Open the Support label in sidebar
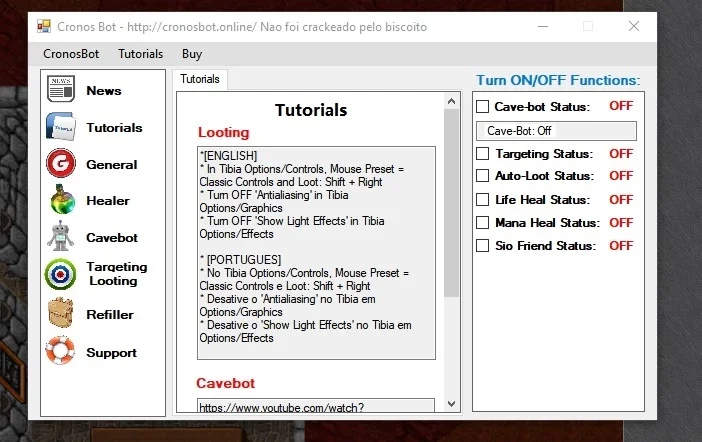Viewport: 702px width, 442px height. point(111,353)
